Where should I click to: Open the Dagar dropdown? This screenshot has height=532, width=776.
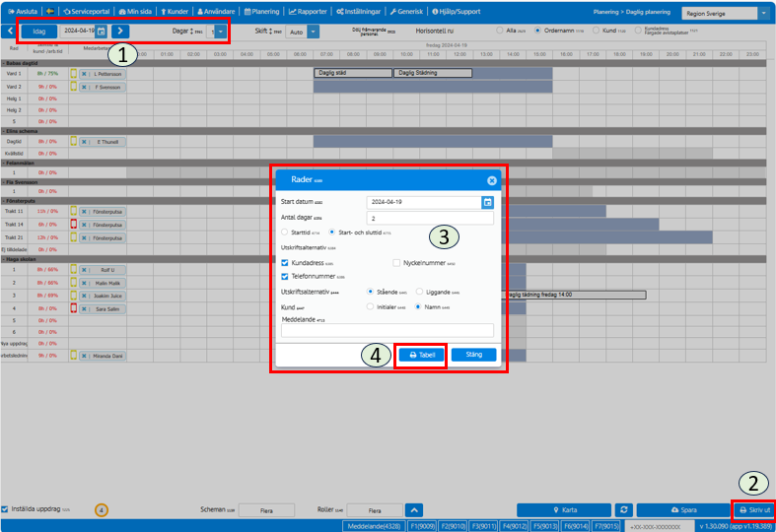(x=221, y=32)
